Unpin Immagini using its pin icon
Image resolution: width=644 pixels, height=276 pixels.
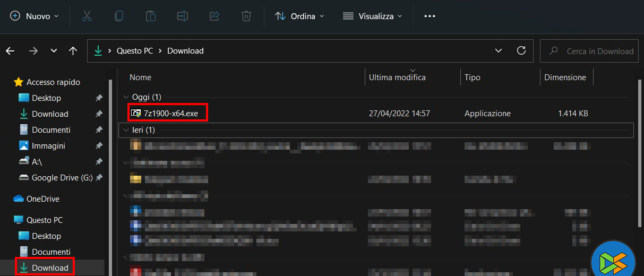pyautogui.click(x=99, y=146)
